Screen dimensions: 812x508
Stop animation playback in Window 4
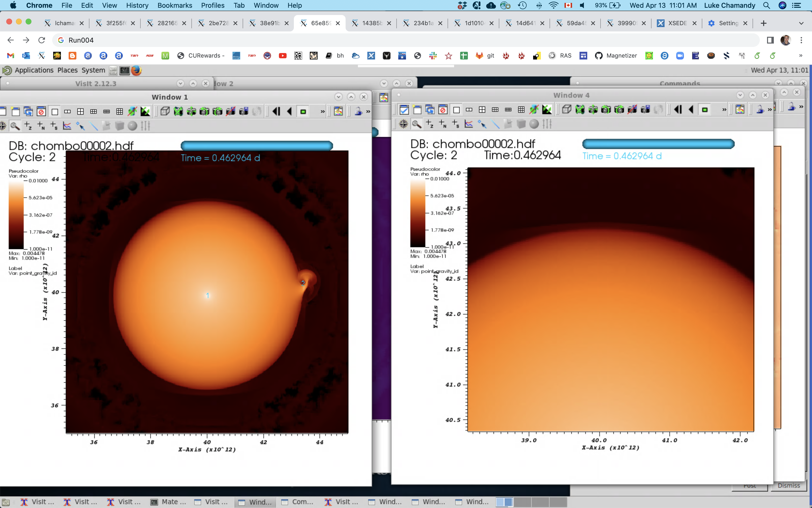(705, 110)
